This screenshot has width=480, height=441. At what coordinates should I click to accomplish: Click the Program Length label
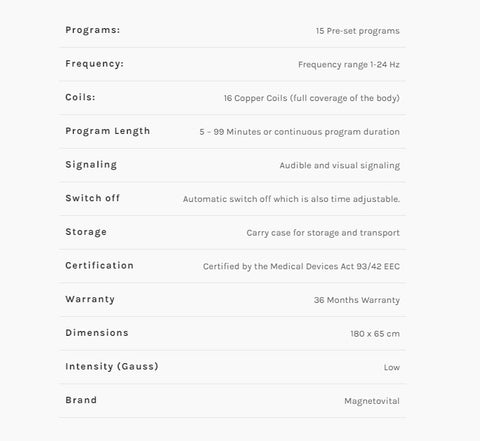108,131
